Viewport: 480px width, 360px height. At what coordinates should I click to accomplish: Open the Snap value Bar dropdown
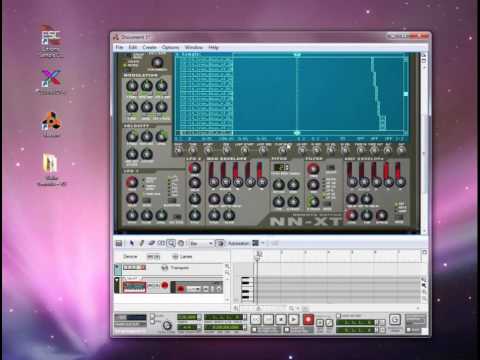[201, 244]
